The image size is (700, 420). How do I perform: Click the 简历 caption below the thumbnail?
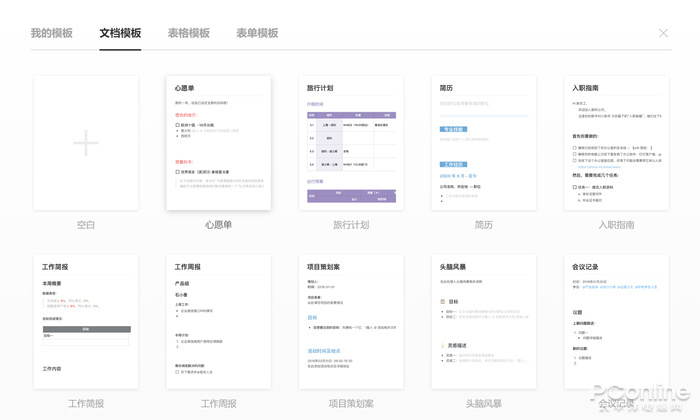(x=484, y=225)
